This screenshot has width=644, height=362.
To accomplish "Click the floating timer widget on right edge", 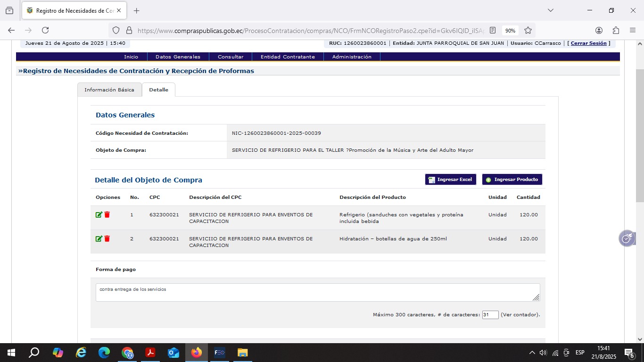I will click(x=627, y=239).
